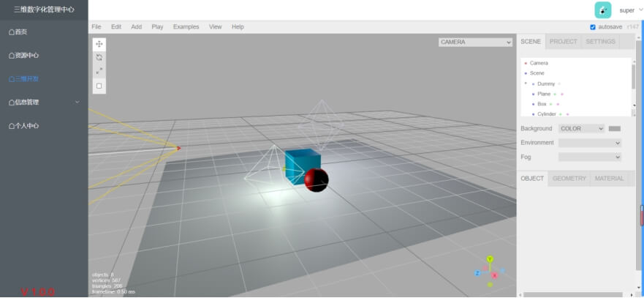Click the green geometry dot next to Plane
Screen dimensions: 644x298
[x=554, y=94]
